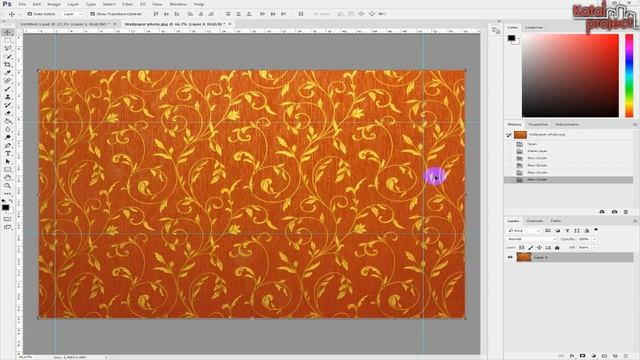Image resolution: width=640 pixels, height=360 pixels.
Task: Switch to the Properties tab
Action: (x=538, y=124)
